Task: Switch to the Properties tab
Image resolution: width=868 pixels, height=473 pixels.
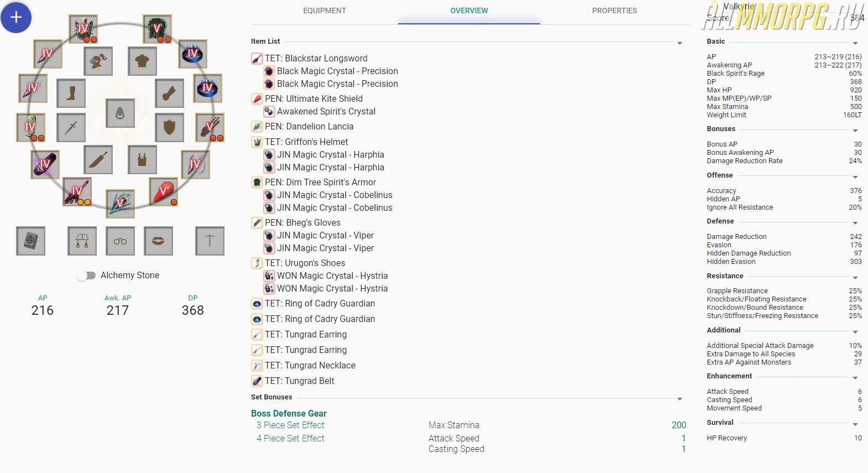Action: pyautogui.click(x=614, y=11)
